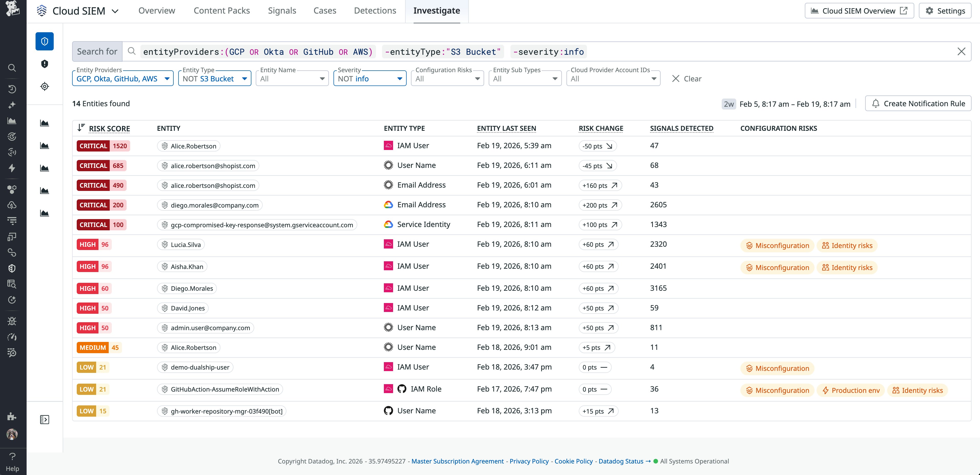The image size is (980, 475).
Task: Open the lightning bolt icon in the left rail
Action: click(12, 168)
